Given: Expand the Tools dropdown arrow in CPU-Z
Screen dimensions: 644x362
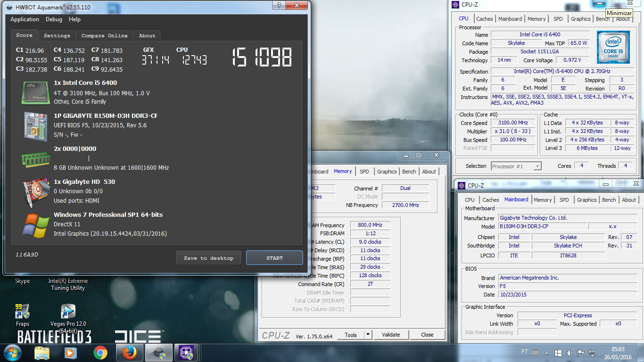Looking at the screenshot, I should tap(368, 335).
